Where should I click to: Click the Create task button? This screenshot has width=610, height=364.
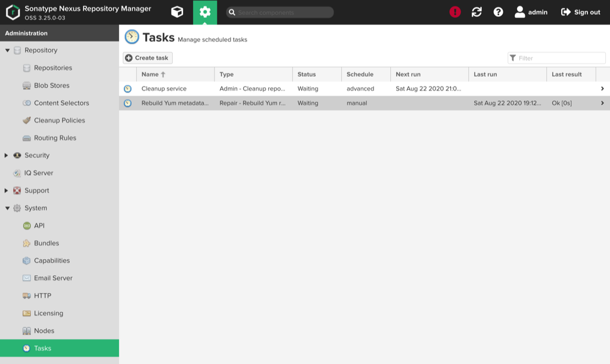(148, 58)
